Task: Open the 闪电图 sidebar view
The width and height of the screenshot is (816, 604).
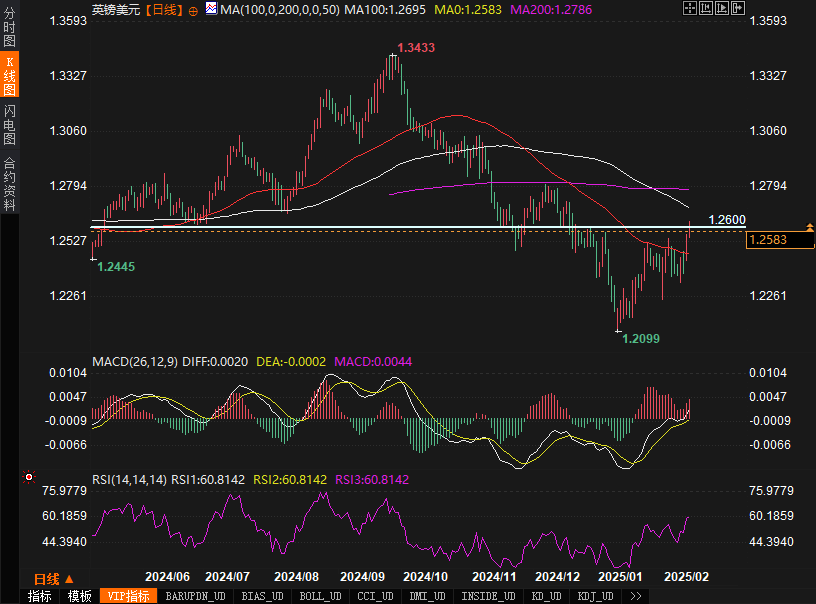Action: pos(9,126)
